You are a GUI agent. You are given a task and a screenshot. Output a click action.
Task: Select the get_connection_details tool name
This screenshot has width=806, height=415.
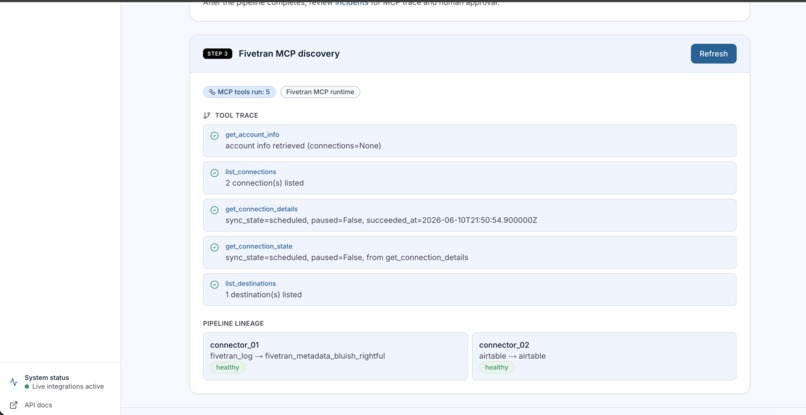point(261,209)
